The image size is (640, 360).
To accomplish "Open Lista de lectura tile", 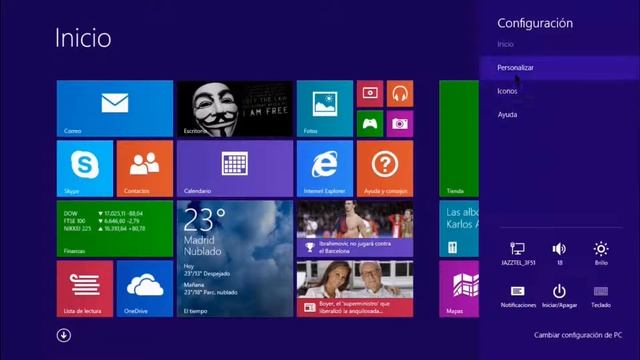I will 85,289.
